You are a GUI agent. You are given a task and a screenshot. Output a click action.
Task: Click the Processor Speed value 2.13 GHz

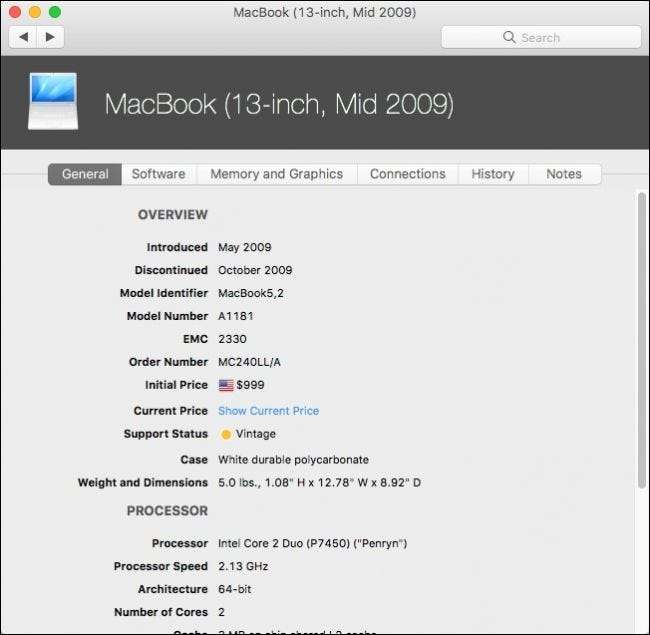243,567
